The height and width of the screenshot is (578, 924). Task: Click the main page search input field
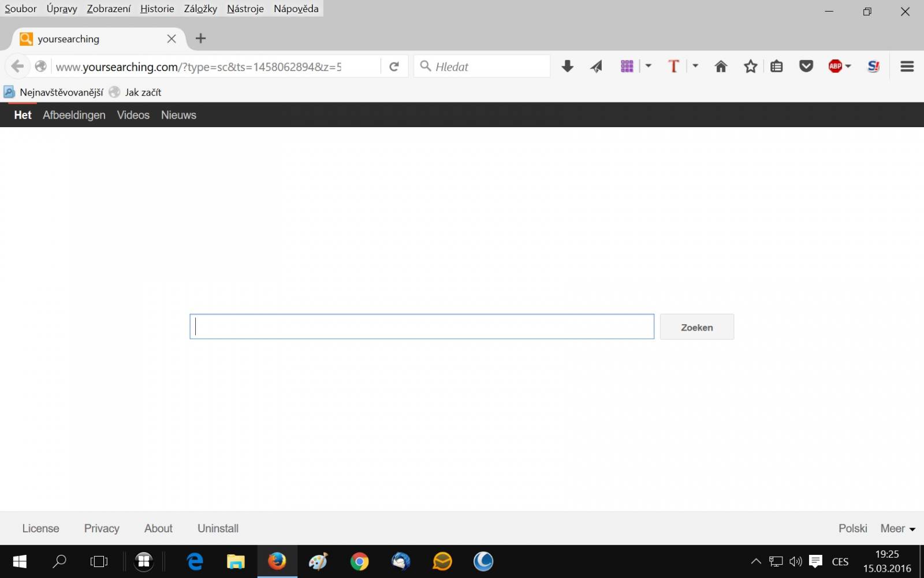click(422, 327)
